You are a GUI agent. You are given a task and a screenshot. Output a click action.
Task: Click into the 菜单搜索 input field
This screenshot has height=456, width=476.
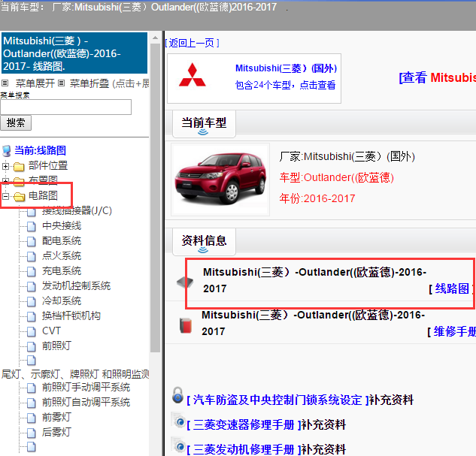click(65, 107)
